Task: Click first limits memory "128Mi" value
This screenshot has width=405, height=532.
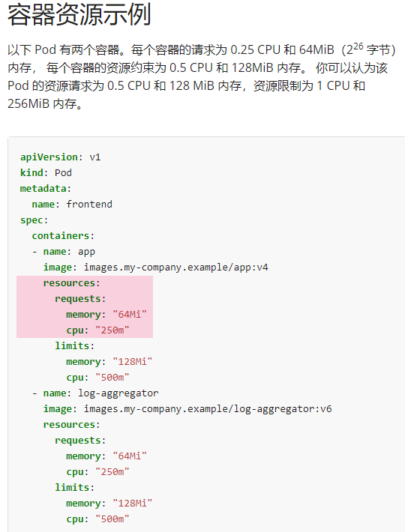Action: pos(133,362)
